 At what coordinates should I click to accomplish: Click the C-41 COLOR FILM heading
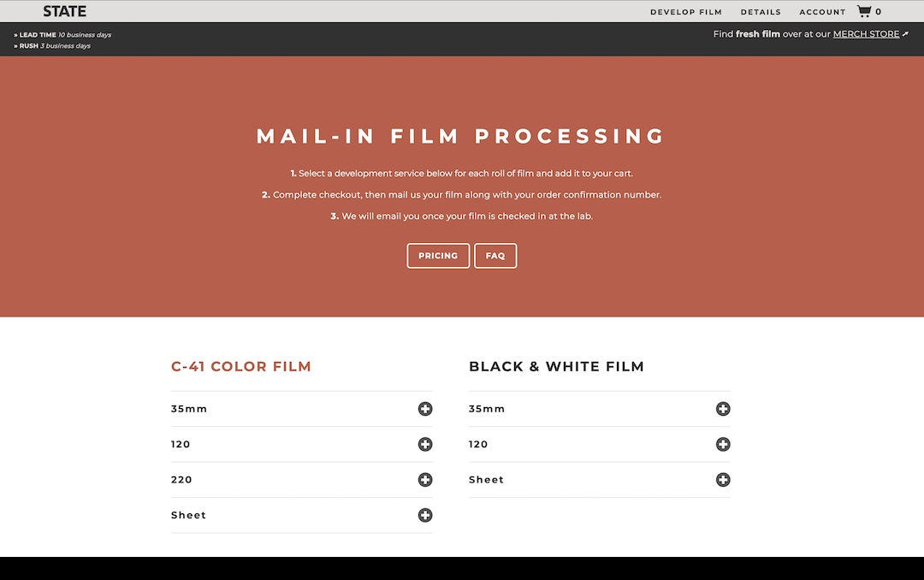241,366
